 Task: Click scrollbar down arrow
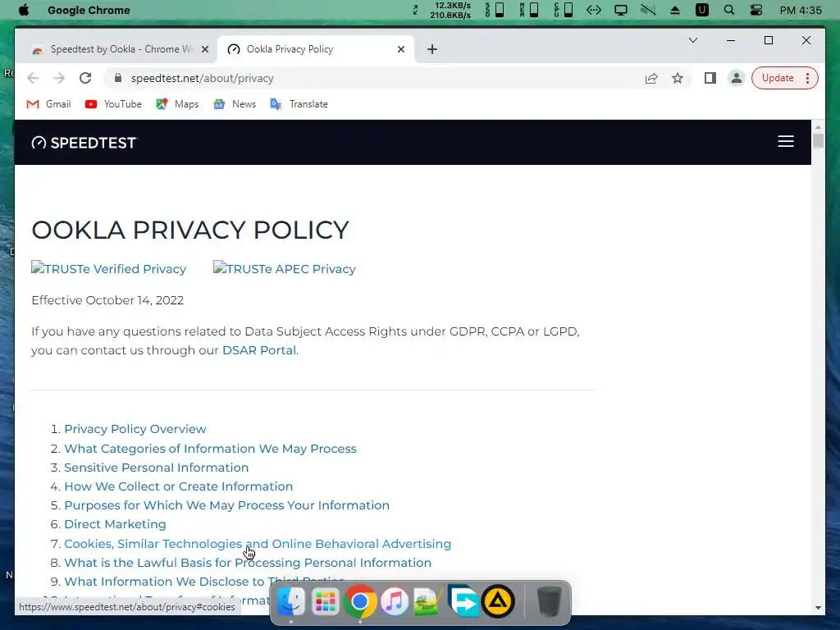[x=818, y=608]
